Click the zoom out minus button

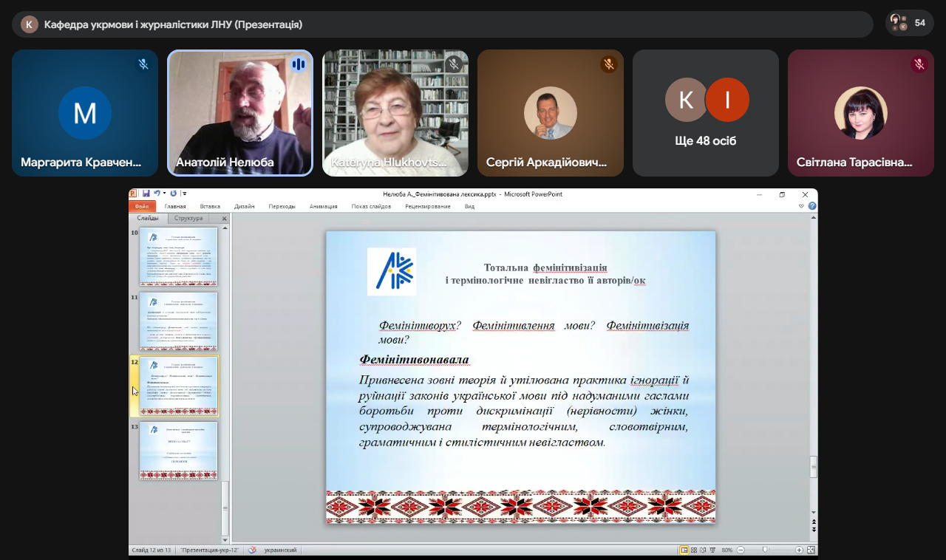tap(741, 550)
